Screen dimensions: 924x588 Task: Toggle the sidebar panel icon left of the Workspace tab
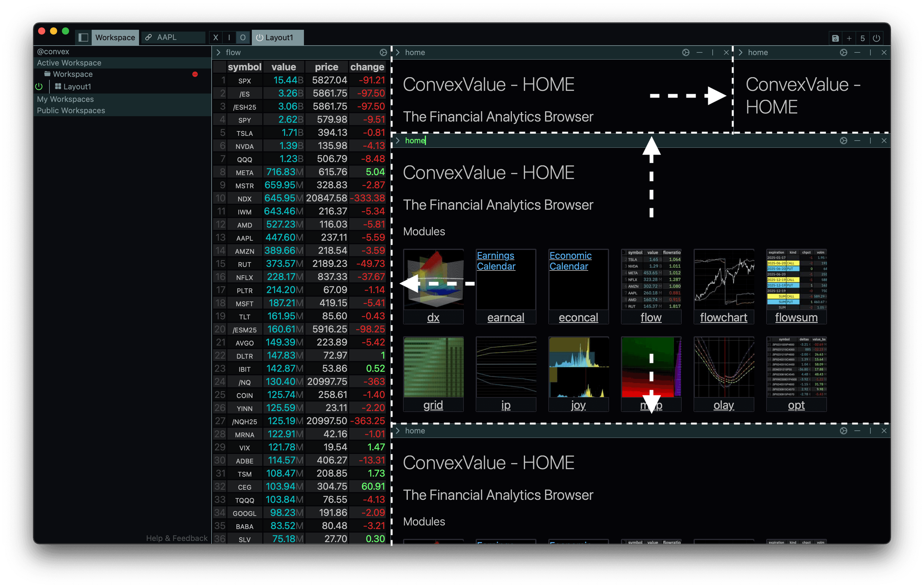[x=83, y=37]
